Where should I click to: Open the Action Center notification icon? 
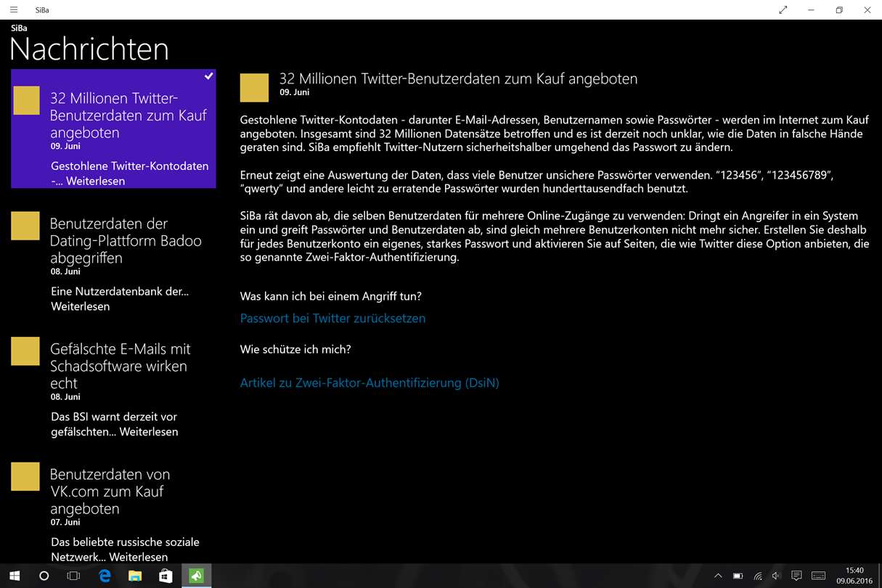(796, 576)
